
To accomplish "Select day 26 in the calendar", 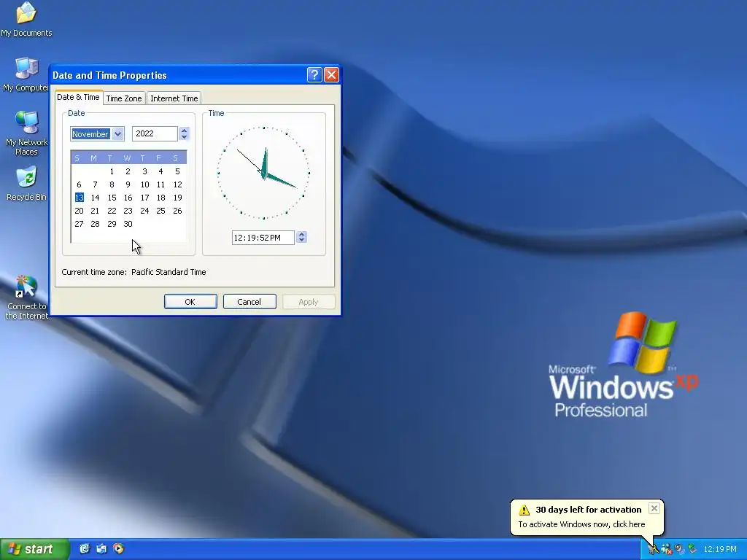I will click(x=177, y=211).
